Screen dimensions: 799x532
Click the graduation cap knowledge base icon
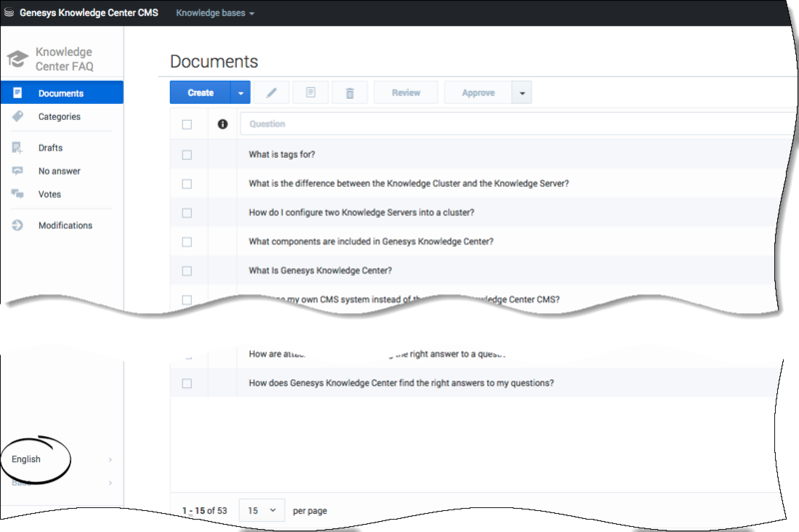pos(17,59)
